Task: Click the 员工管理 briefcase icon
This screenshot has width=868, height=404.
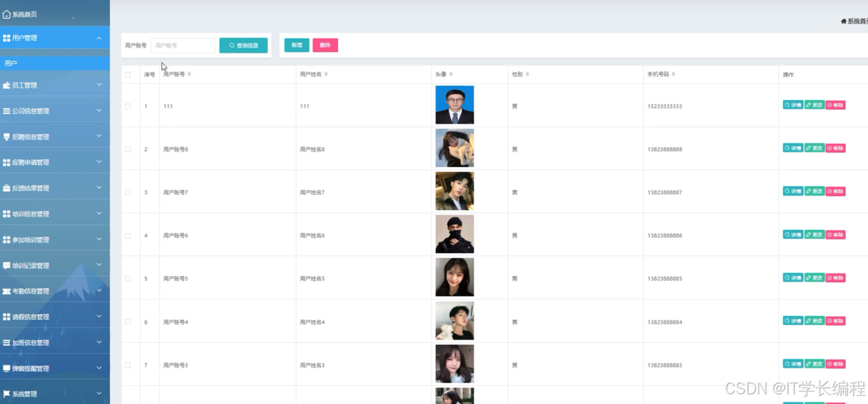Action: (7, 86)
